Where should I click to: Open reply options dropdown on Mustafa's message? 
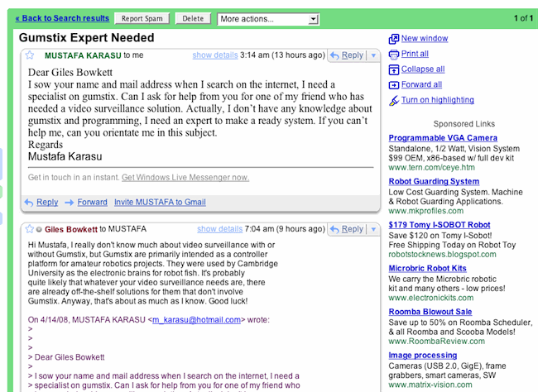pos(373,55)
